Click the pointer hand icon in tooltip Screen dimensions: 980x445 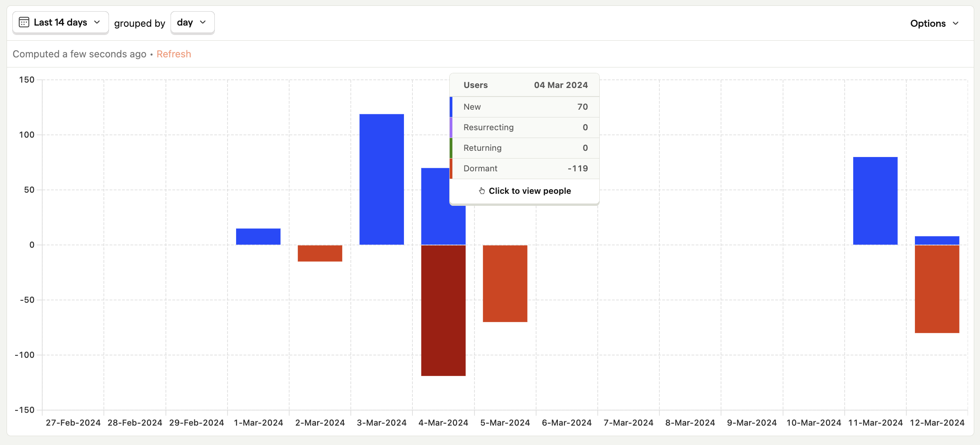tap(482, 191)
